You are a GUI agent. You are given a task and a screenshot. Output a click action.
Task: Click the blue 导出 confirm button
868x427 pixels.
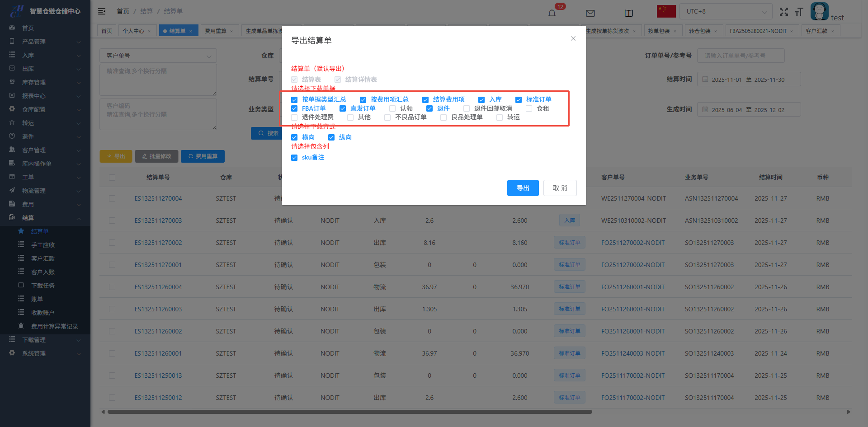pyautogui.click(x=523, y=188)
